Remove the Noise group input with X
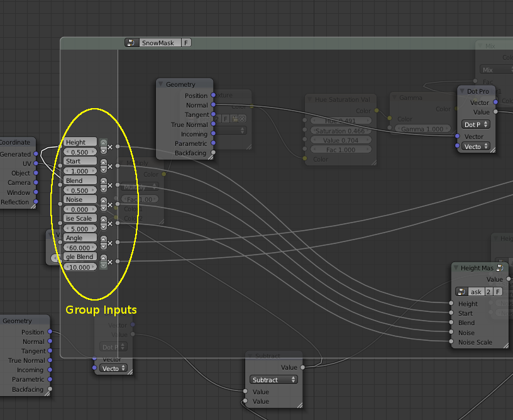Screen dimensions: 513x420 110,205
